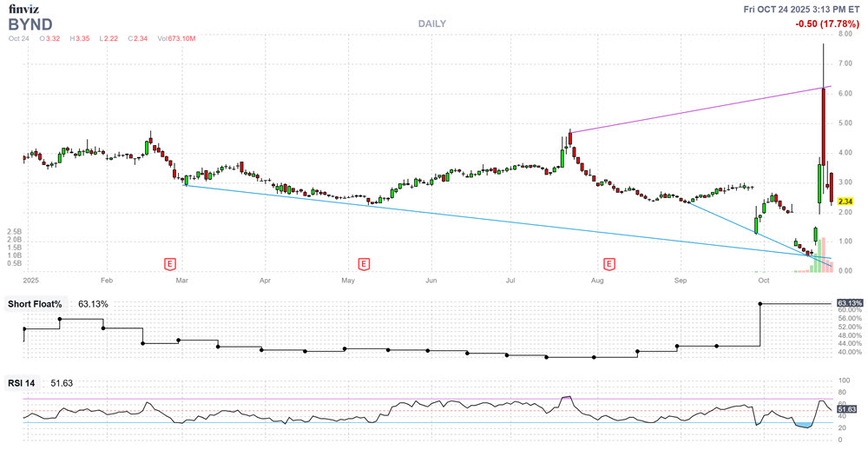Click the 51.63 value beside RSI 14
Image resolution: width=868 pixels, height=450 pixels.
coord(62,383)
